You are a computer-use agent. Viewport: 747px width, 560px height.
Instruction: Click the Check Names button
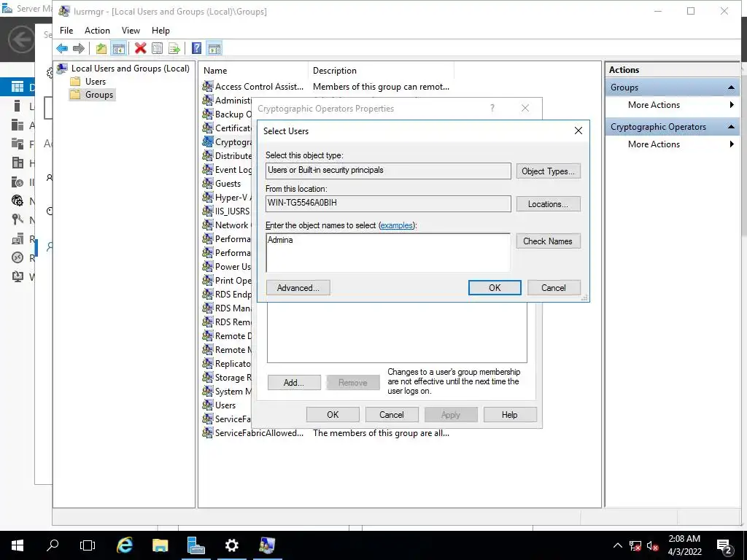point(549,241)
